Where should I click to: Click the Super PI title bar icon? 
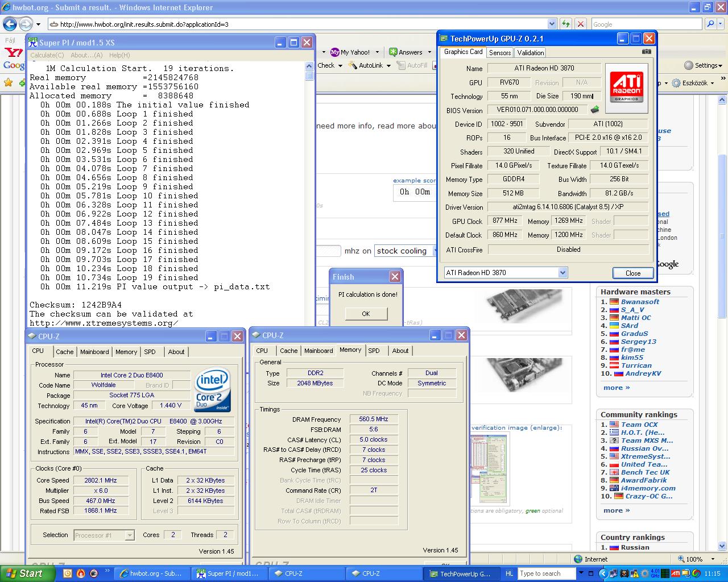[33, 43]
